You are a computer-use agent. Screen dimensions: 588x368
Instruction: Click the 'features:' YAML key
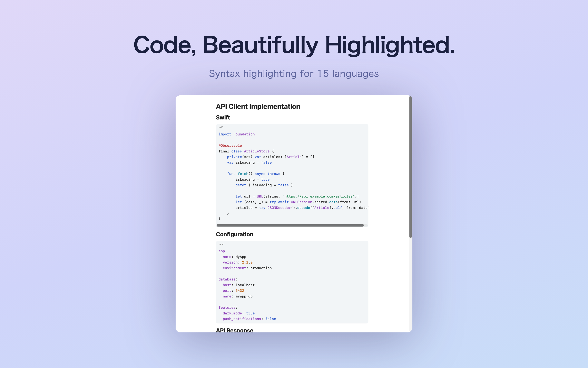point(228,308)
